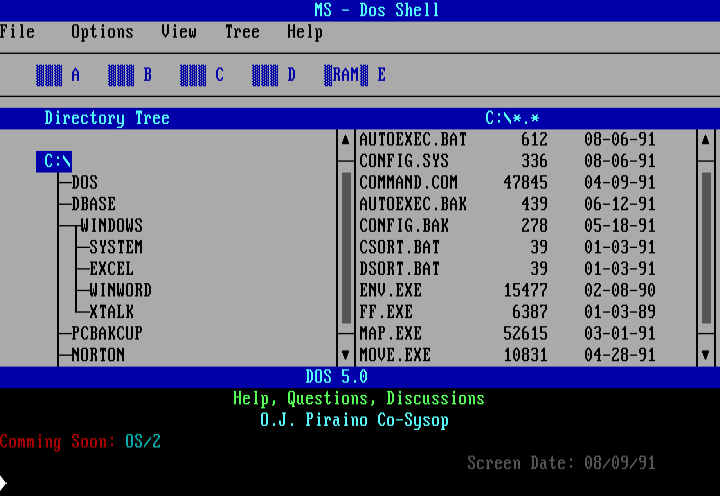Select the AUTOEXEC.BAT file
Screen dimensions: 720x496
coord(413,140)
